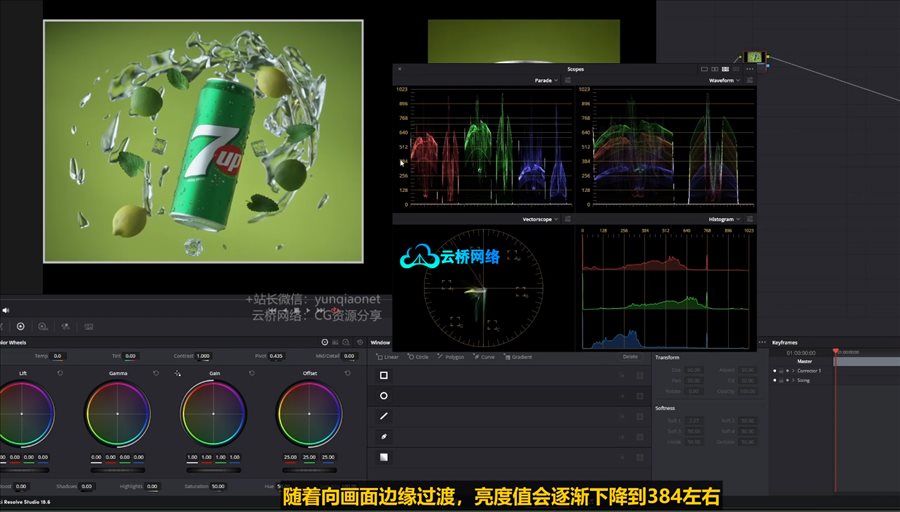Enable the square linear window preset
Image resolution: width=900 pixels, height=512 pixels.
tap(384, 376)
